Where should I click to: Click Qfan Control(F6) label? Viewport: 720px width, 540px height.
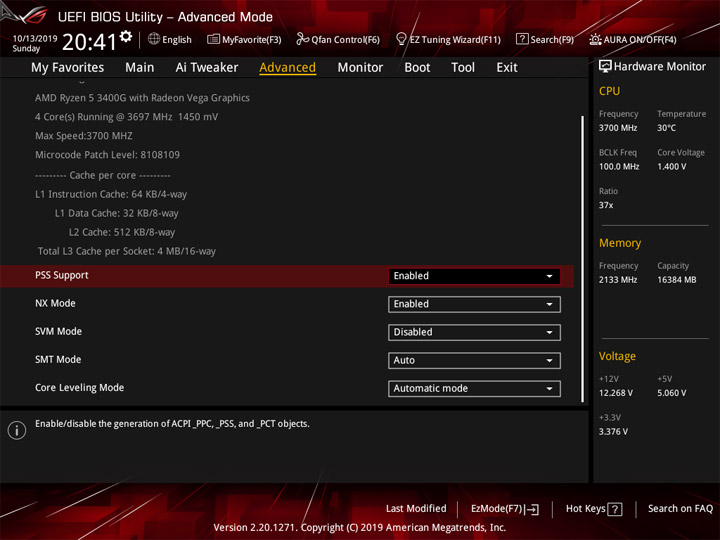pyautogui.click(x=345, y=39)
